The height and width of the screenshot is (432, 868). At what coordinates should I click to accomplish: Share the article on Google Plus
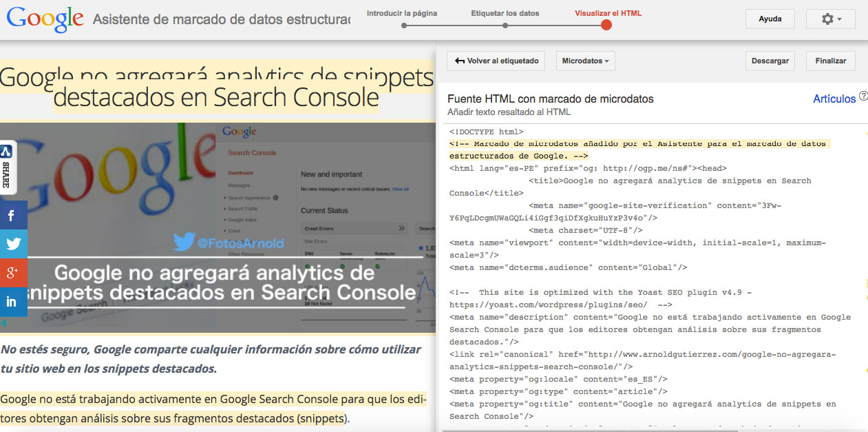(x=13, y=273)
